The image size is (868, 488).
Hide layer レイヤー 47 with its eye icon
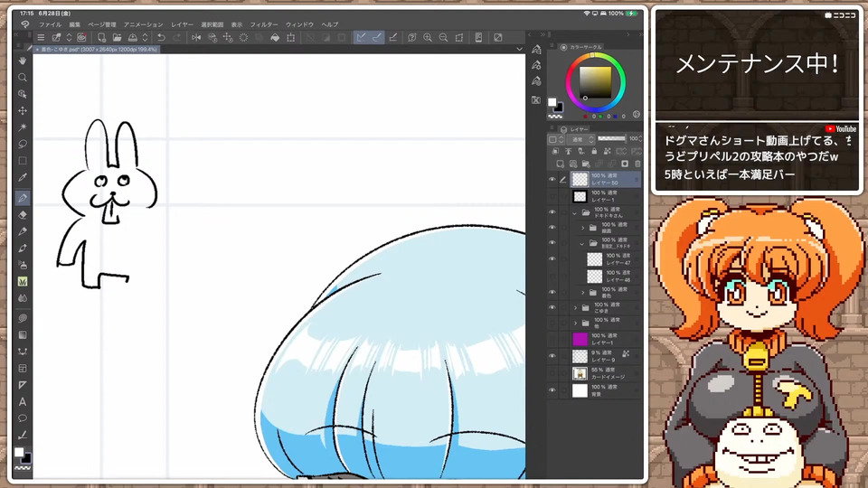(x=552, y=258)
